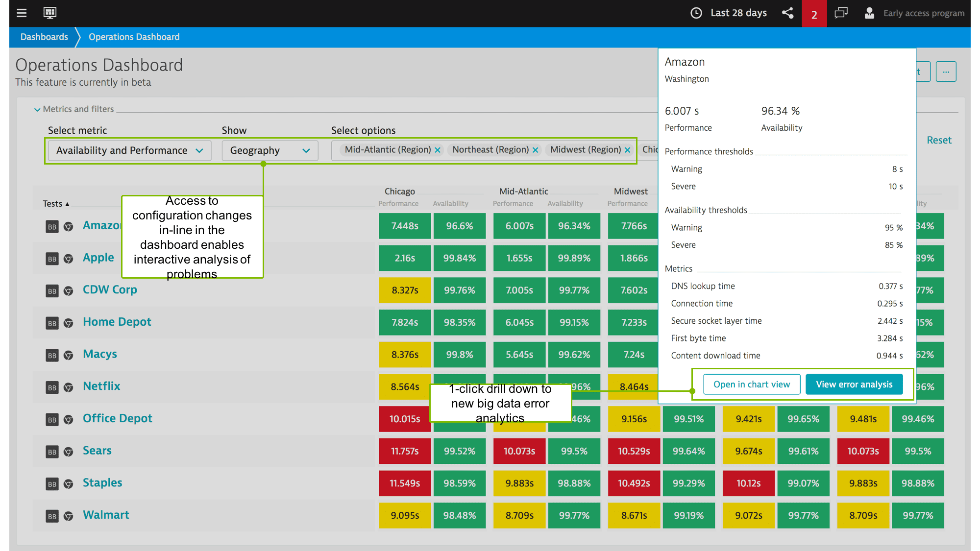Click the green 7.448s Chicago cell for Amazon
Viewport: 980px width, 551px height.
click(405, 226)
